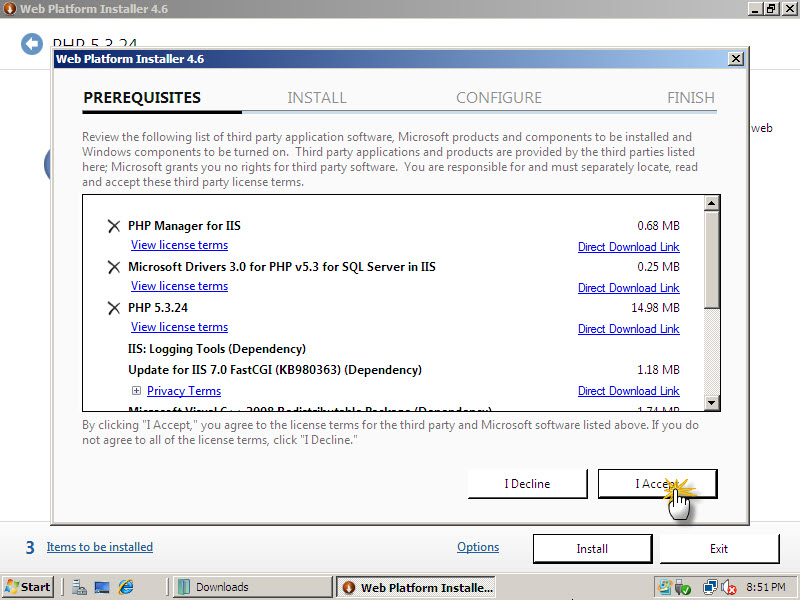Click the I Accept button
The image size is (800, 600).
[657, 484]
